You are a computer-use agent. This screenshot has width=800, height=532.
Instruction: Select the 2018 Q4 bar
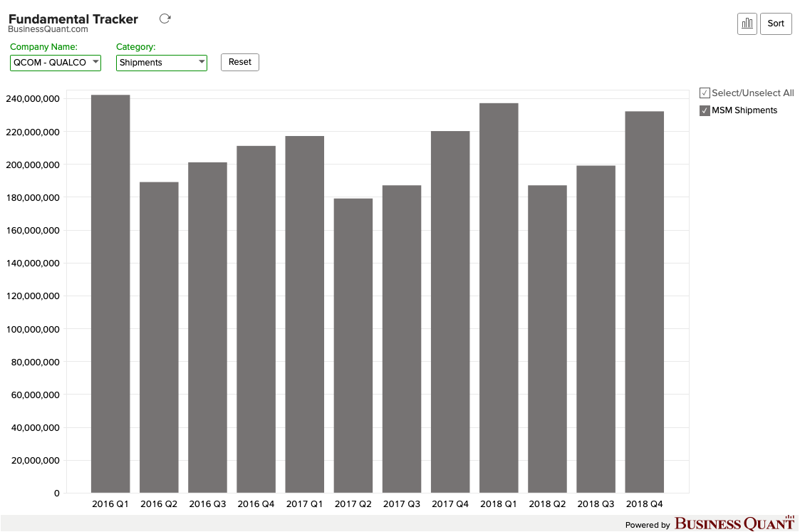645,302
